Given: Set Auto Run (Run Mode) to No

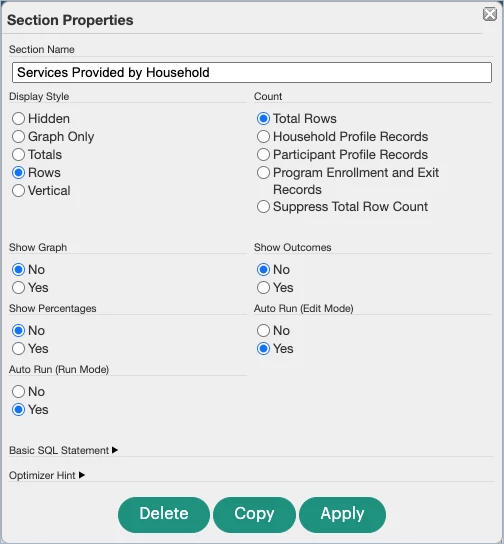Looking at the screenshot, I should 18,392.
